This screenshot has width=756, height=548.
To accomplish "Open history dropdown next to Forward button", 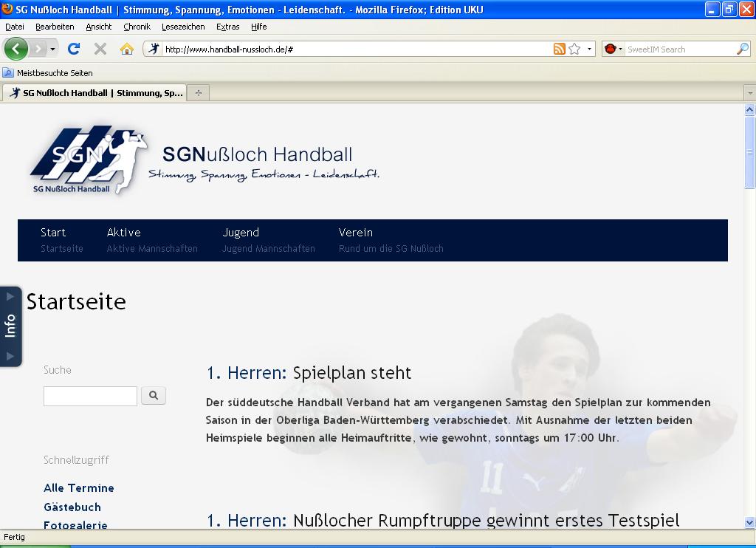I will [52, 49].
